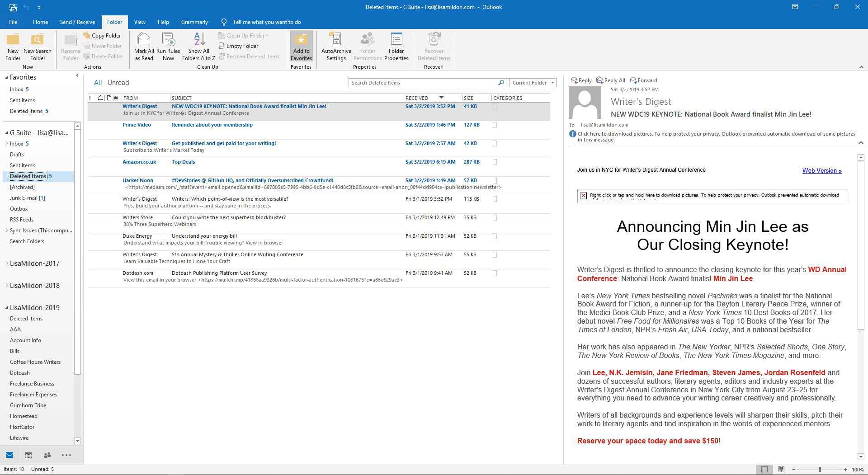Viewport: 868px width, 475px height.
Task: Open the Help ribbon tab
Action: click(163, 22)
